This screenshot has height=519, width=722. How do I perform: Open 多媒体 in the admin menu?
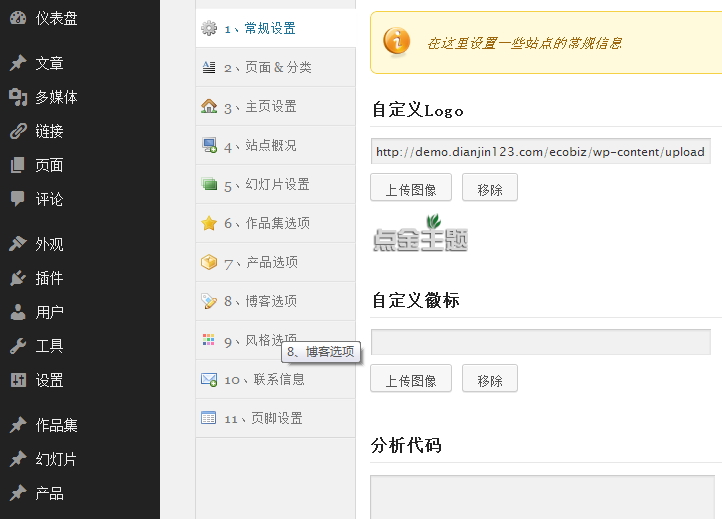click(56, 98)
